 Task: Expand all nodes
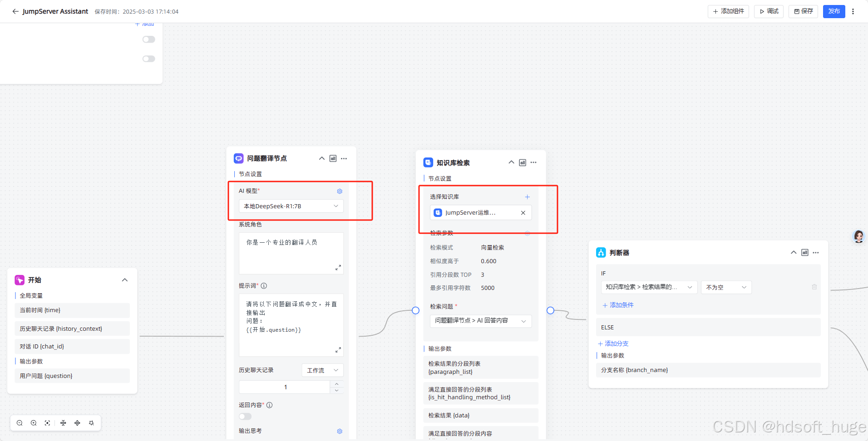click(x=77, y=423)
